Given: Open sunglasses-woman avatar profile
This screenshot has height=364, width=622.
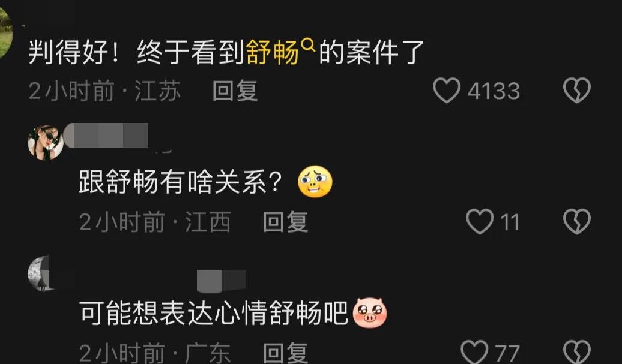Looking at the screenshot, I should [x=46, y=142].
